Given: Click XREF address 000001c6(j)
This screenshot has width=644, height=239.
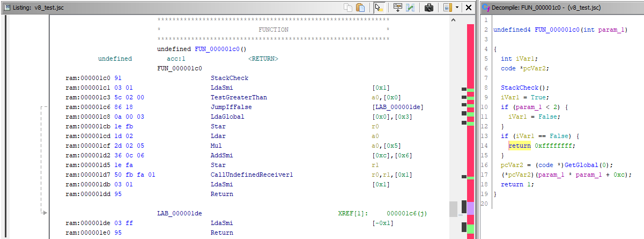Looking at the screenshot, I should click(x=406, y=213).
